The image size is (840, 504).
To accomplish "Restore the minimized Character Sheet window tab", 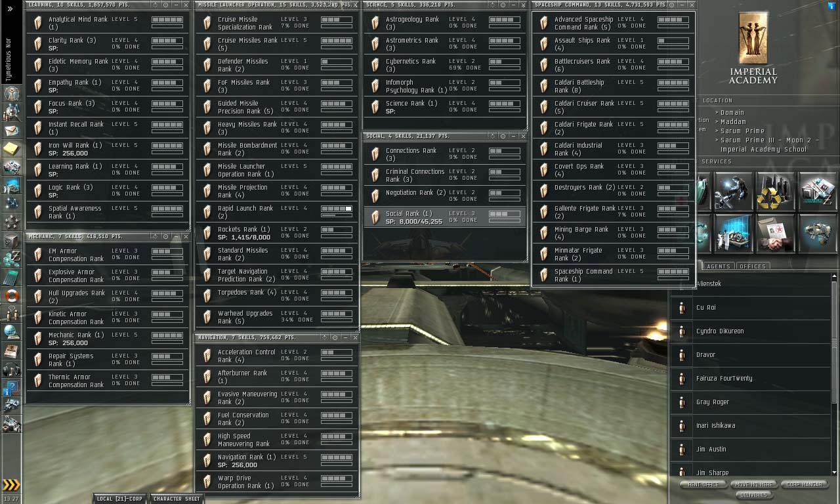I will click(177, 499).
